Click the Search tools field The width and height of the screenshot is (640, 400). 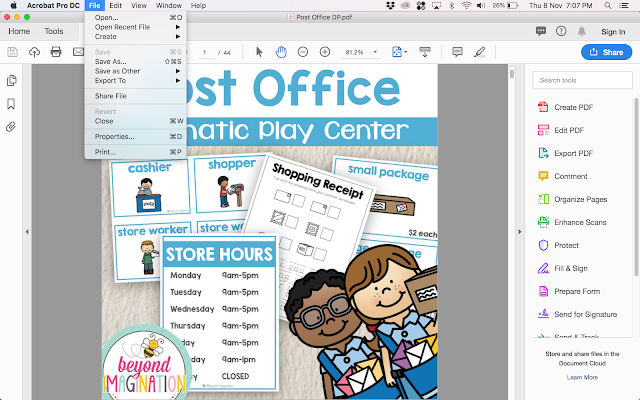[582, 80]
